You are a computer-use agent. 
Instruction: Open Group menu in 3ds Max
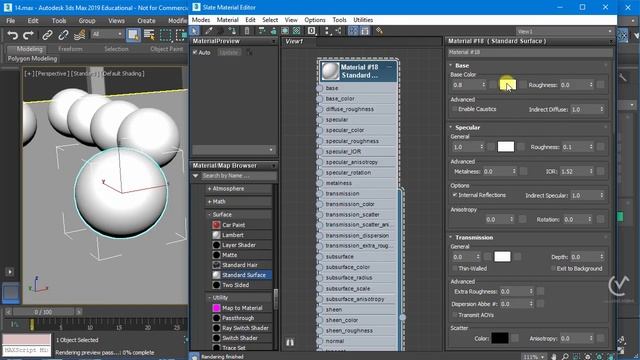click(x=87, y=20)
